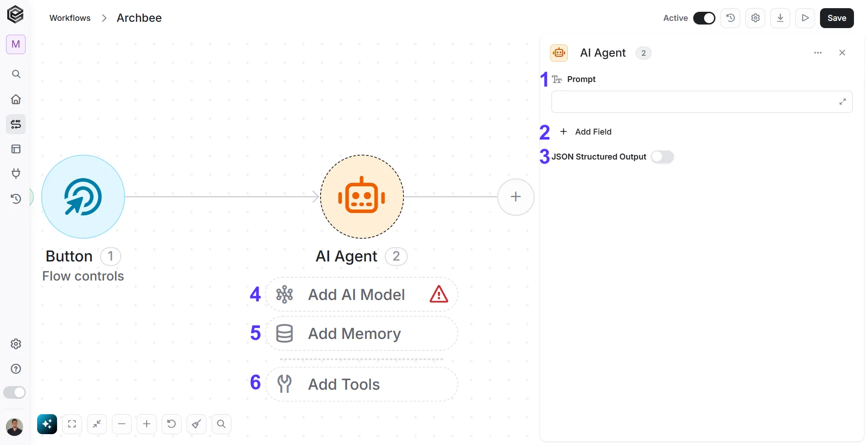This screenshot has width=868, height=445.
Task: Open workflow settings gear in top bar
Action: 755,18
